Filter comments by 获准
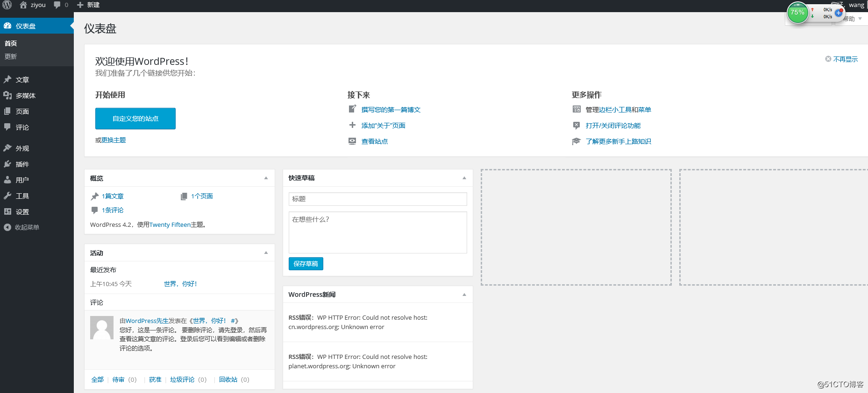868x393 pixels. tap(155, 379)
